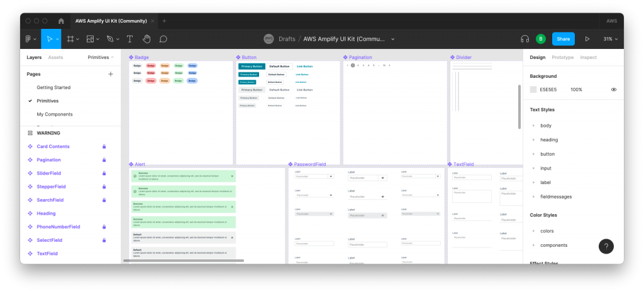Expand the body text style group
Screen dimensions: 644x292
coord(533,126)
